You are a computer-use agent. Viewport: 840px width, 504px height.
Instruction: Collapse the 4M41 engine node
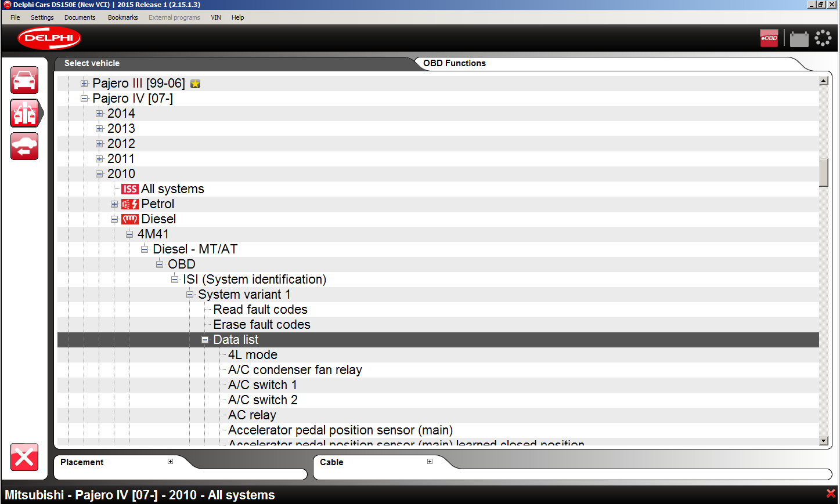pyautogui.click(x=129, y=234)
